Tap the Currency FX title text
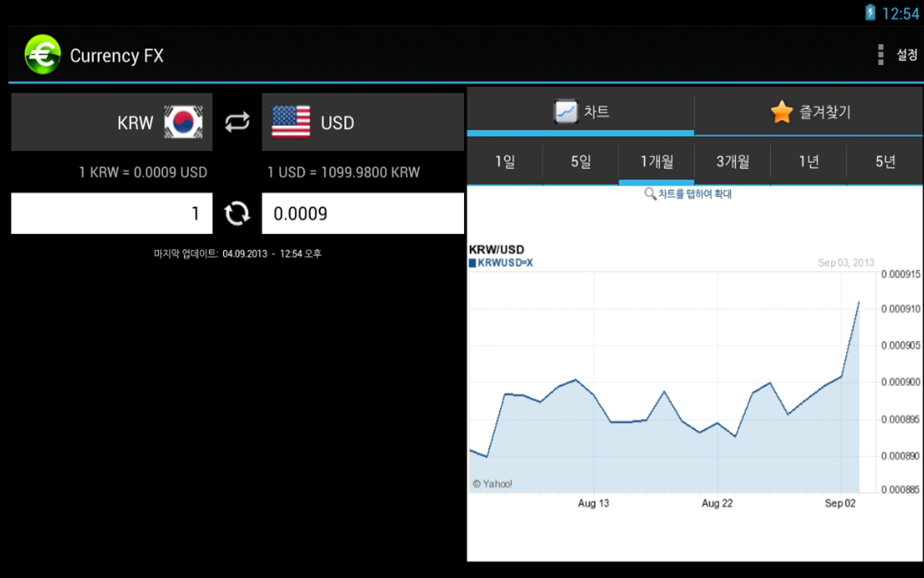This screenshot has height=578, width=924. click(117, 56)
